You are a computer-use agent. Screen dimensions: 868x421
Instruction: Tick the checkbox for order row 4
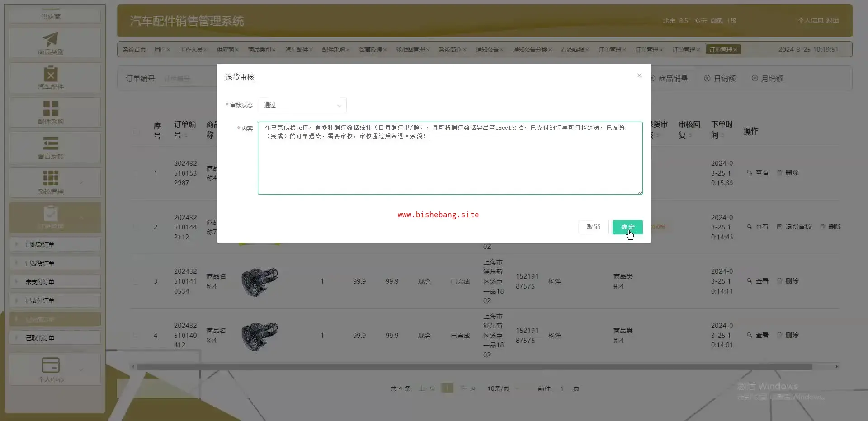point(136,336)
